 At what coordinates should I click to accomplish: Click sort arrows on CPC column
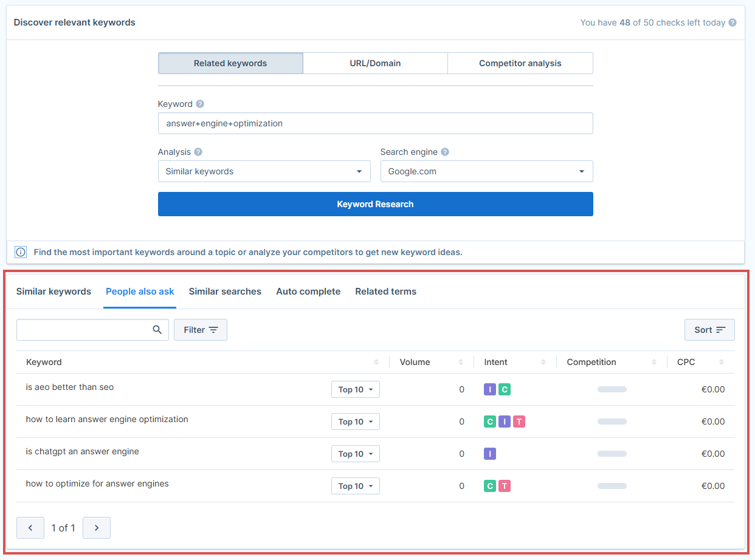(x=722, y=362)
